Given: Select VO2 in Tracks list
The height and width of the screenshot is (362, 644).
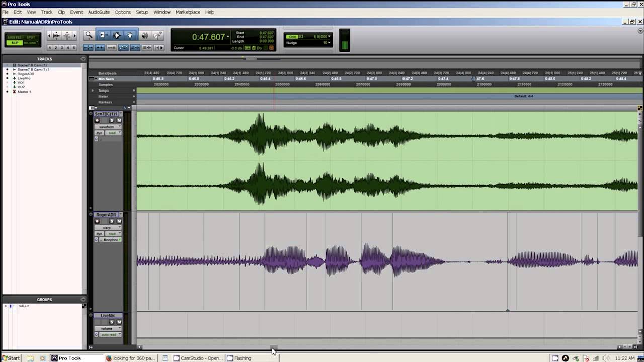Looking at the screenshot, I should pyautogui.click(x=21, y=87).
